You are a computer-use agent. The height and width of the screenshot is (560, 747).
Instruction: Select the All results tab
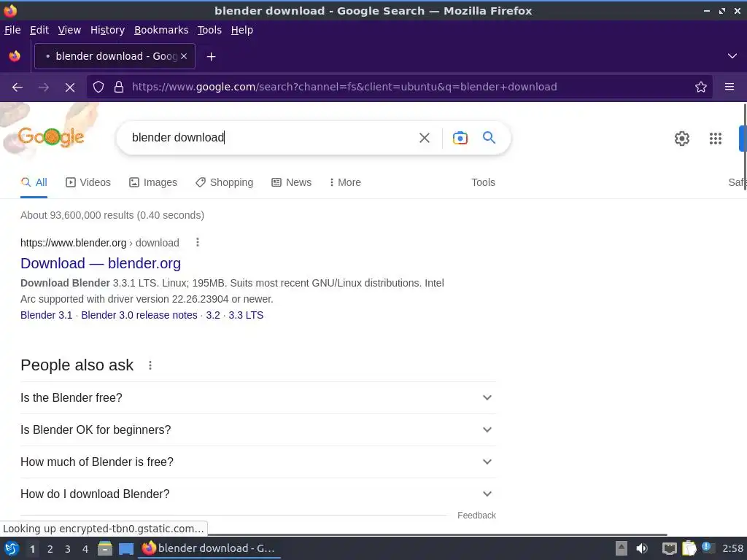pos(34,182)
